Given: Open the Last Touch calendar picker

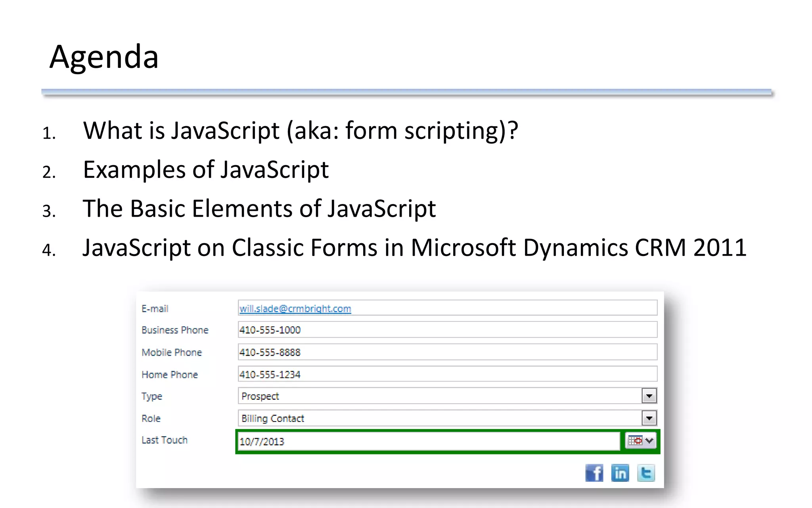Looking at the screenshot, I should [641, 441].
